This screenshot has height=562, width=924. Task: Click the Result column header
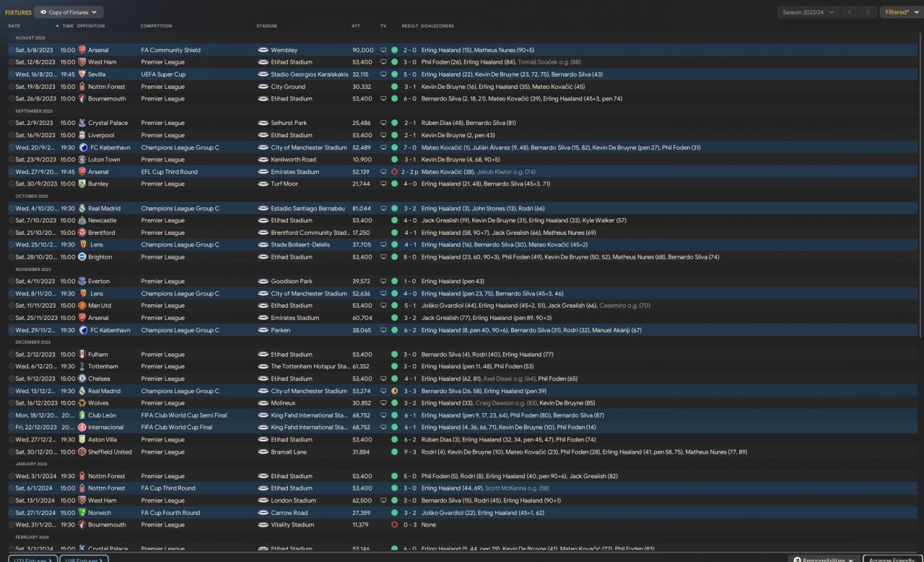point(410,26)
